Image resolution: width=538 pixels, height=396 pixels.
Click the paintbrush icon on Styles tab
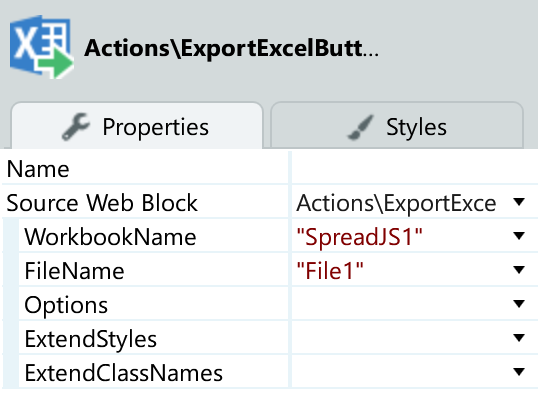[x=360, y=127]
